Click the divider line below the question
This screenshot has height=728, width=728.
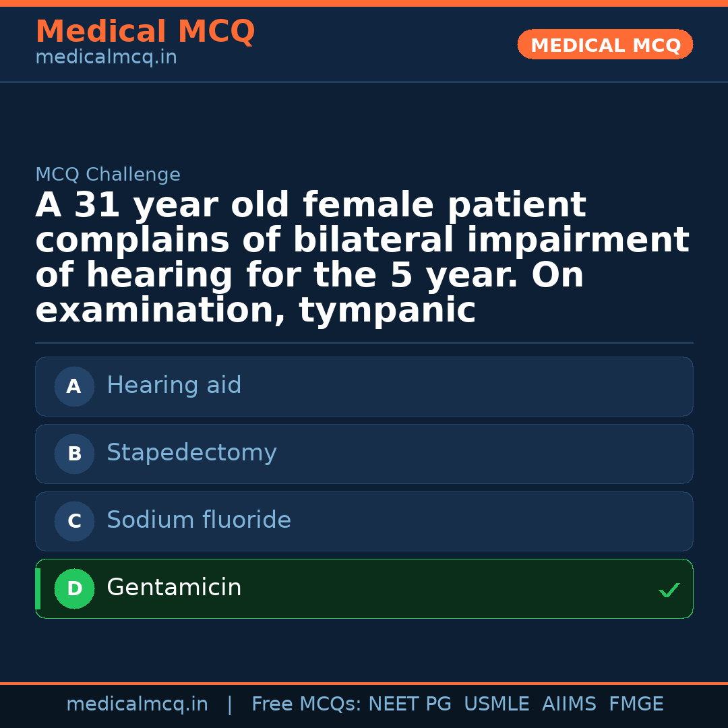coord(364,342)
